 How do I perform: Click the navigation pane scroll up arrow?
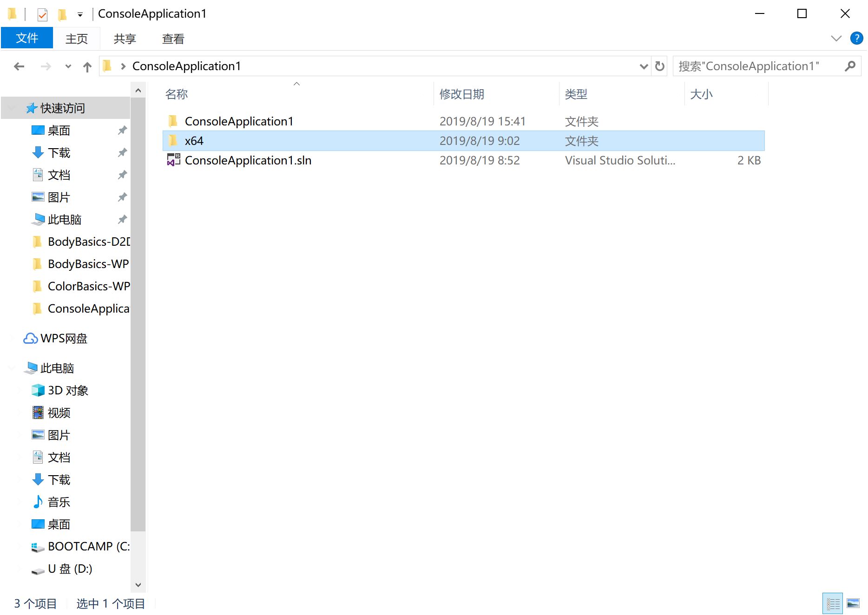138,91
